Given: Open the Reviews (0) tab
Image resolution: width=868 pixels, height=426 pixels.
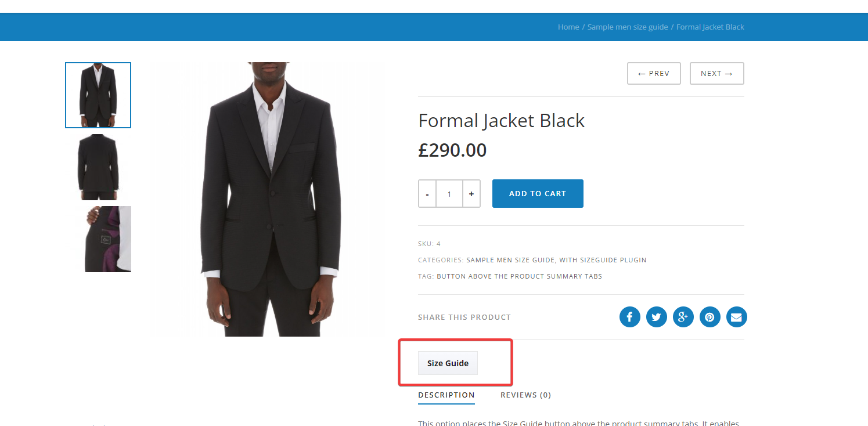Looking at the screenshot, I should 525,395.
